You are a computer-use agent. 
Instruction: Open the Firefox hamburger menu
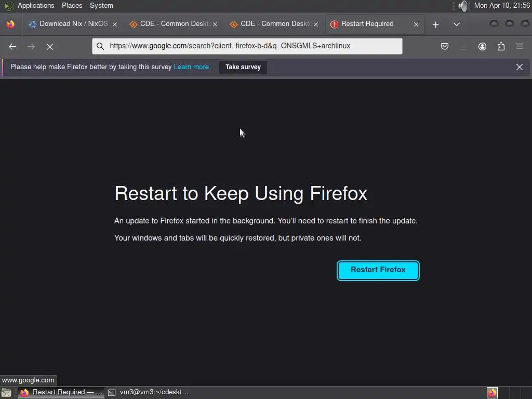(520, 46)
